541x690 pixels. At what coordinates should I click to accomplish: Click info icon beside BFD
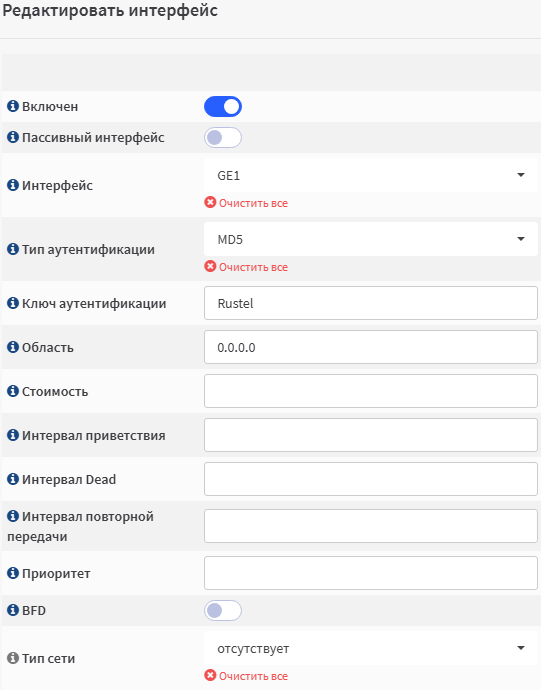13,610
